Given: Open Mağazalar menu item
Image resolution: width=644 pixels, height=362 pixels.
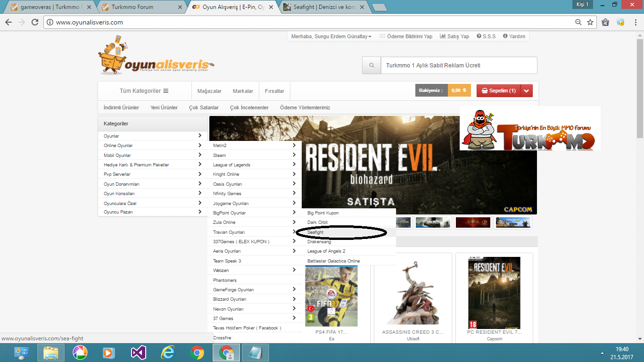Looking at the screenshot, I should (209, 91).
